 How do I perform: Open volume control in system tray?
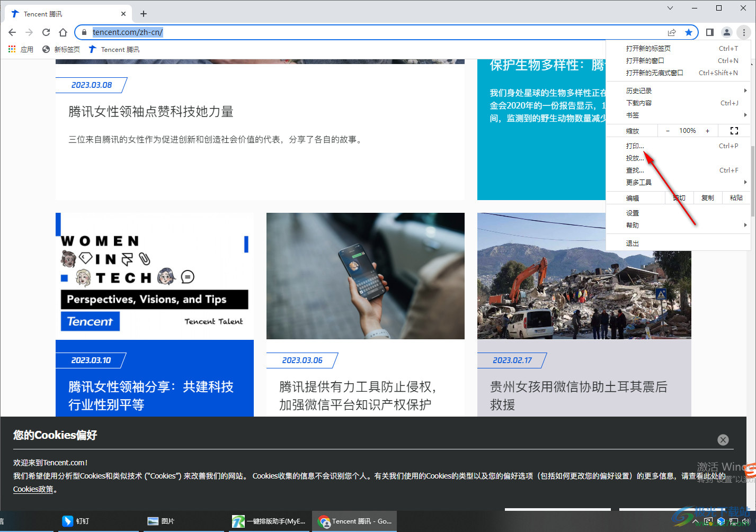746,522
